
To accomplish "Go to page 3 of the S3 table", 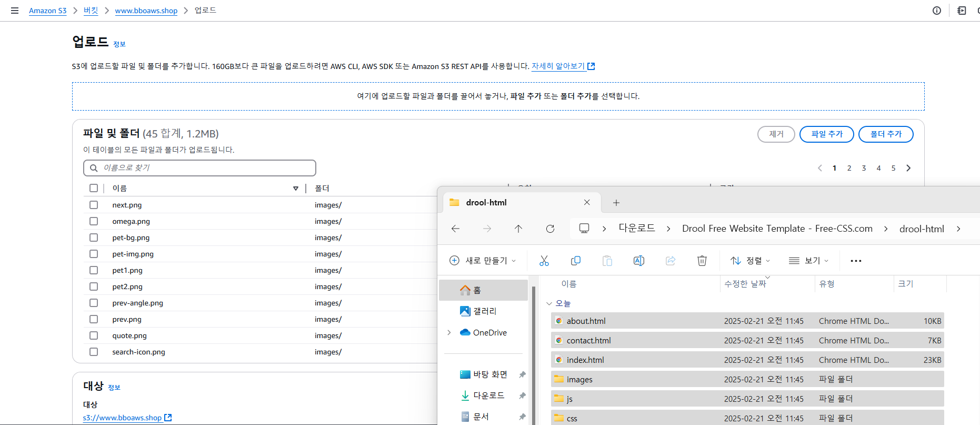I will (x=864, y=168).
